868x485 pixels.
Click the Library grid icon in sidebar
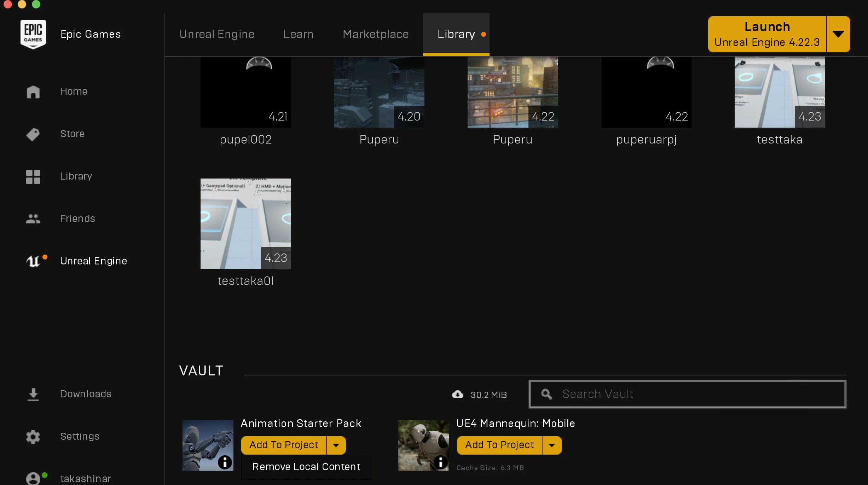[33, 176]
